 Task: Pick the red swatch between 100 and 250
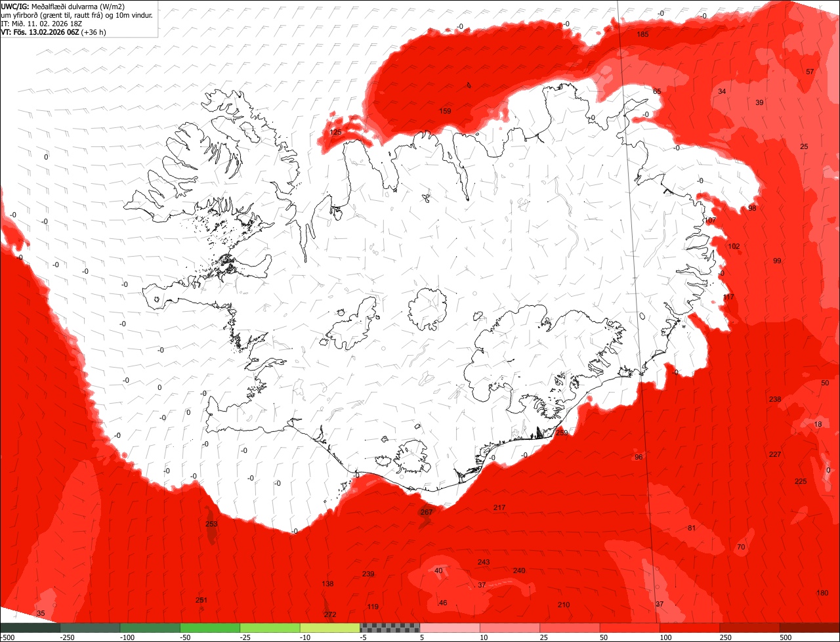click(690, 628)
